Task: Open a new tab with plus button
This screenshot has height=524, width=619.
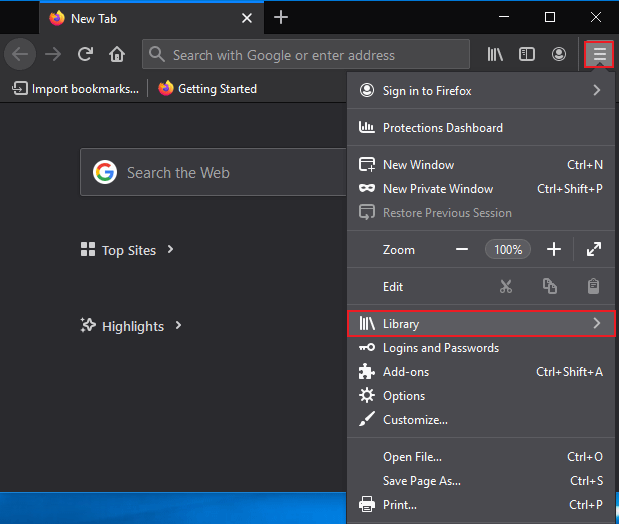Action: click(x=281, y=17)
